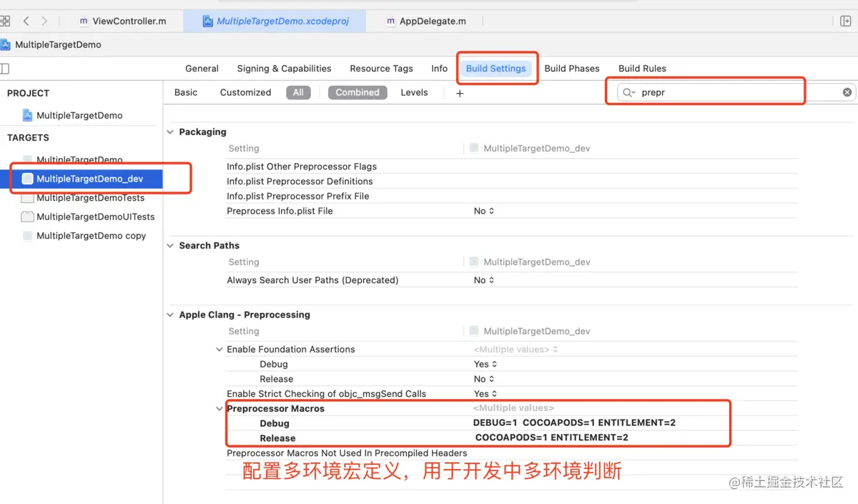Open the AppDelegate.m tab
Viewport: 858px width, 504px height.
point(426,21)
